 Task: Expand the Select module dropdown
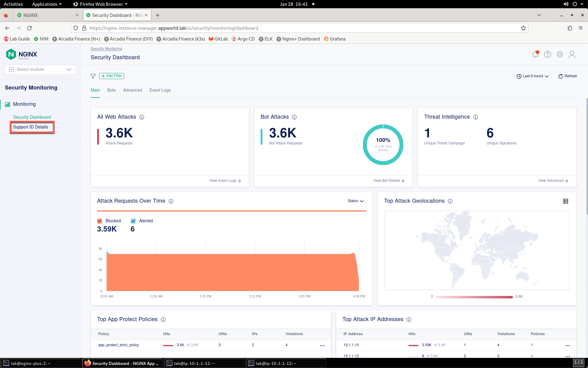40,70
